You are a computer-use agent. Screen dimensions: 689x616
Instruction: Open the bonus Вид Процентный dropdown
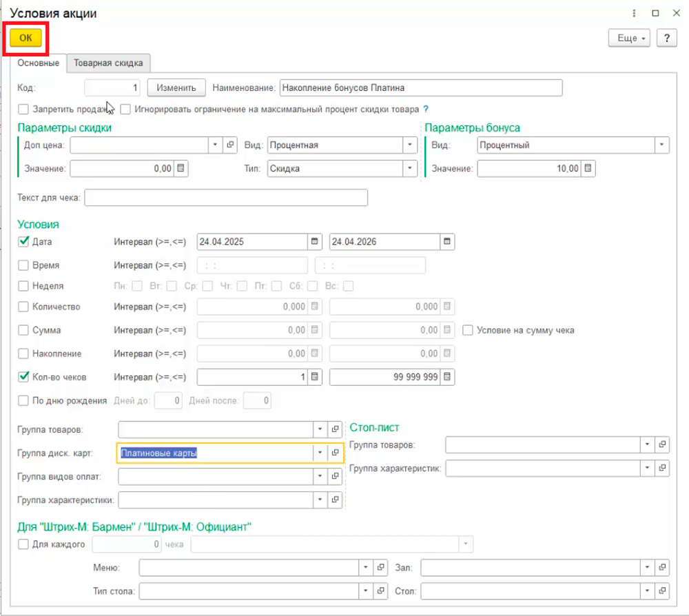662,145
